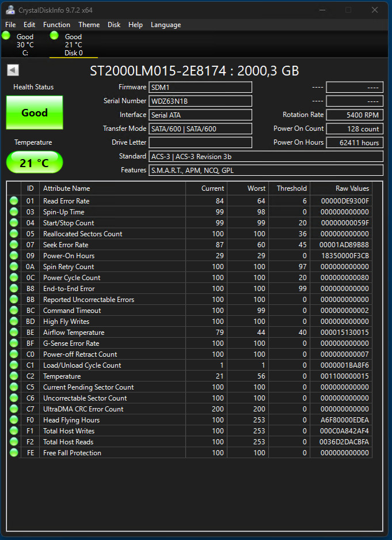
Task: Click the Current column header
Action: point(206,188)
